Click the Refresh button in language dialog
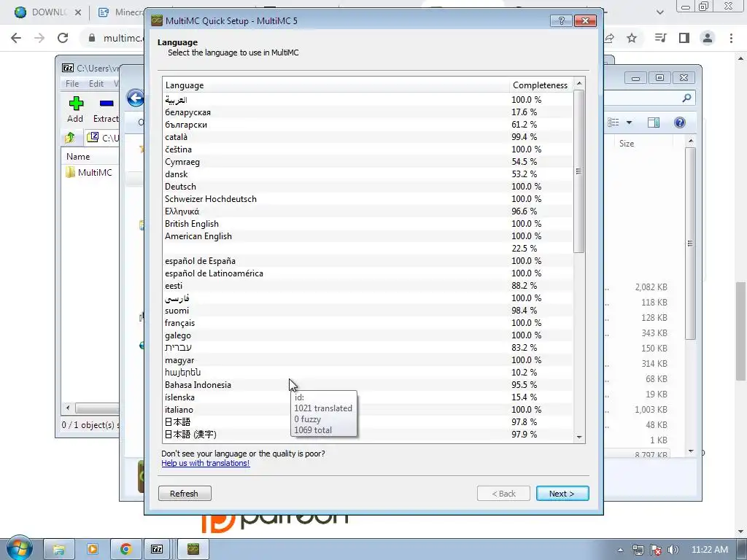747x560 pixels. click(x=185, y=494)
